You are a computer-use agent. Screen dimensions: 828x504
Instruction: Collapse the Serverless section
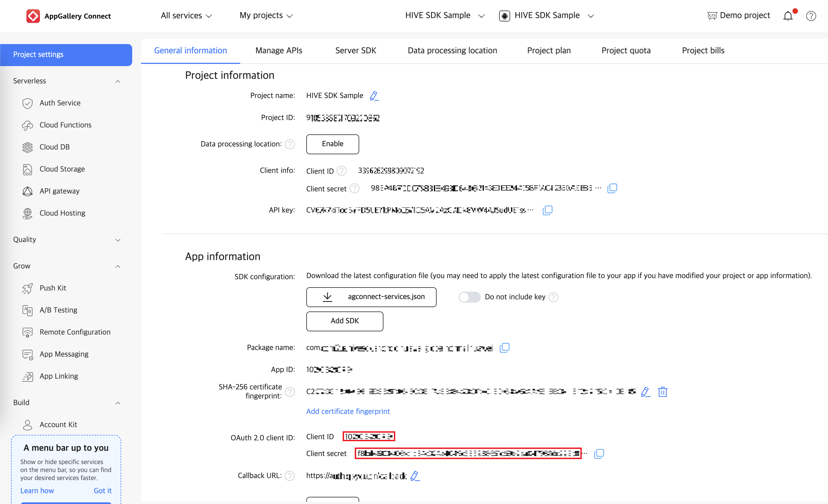118,81
